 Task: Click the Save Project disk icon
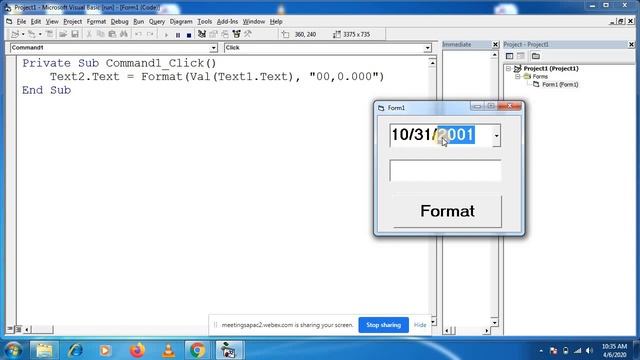pyautogui.click(x=74, y=34)
